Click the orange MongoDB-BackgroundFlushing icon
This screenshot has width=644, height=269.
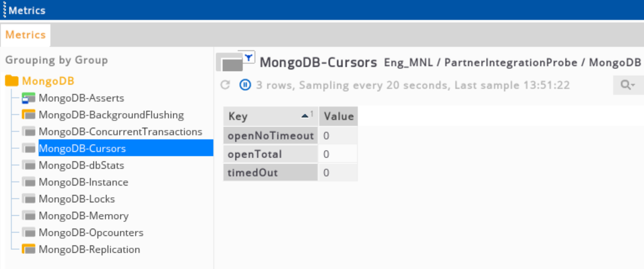(x=29, y=115)
